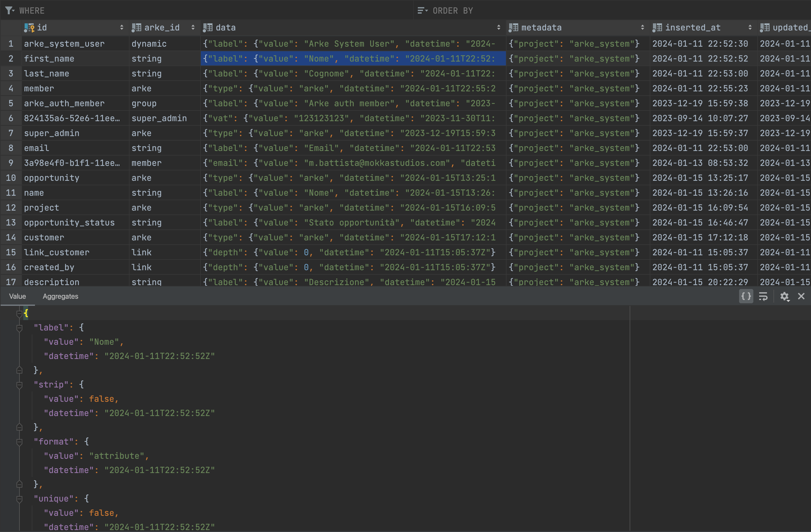811x532 pixels.
Task: Sort by the data column arrows
Action: point(498,28)
